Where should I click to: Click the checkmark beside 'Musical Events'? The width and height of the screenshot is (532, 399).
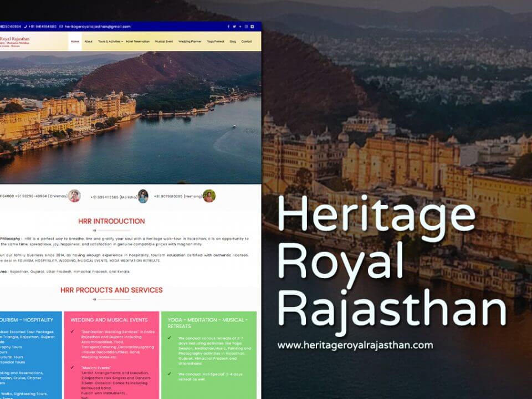coord(72,367)
